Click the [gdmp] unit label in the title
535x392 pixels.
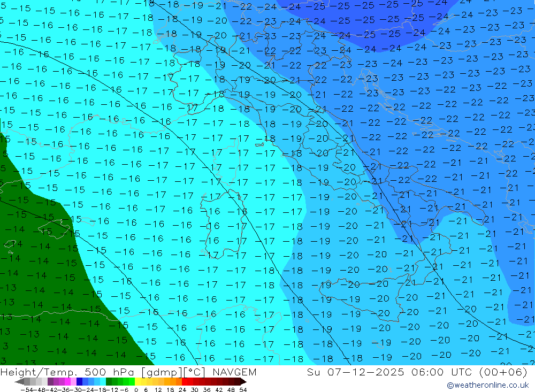(162, 372)
